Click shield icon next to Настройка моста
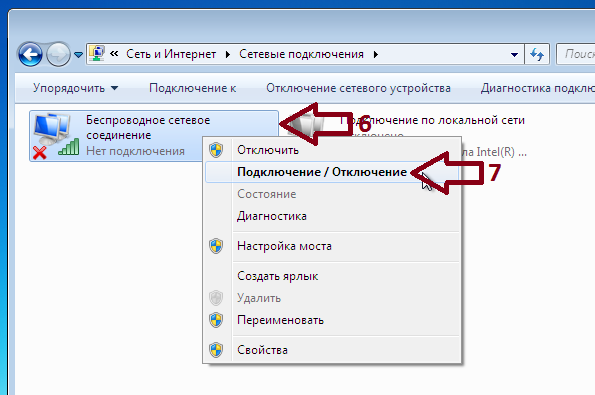The height and width of the screenshot is (395, 595). click(216, 246)
